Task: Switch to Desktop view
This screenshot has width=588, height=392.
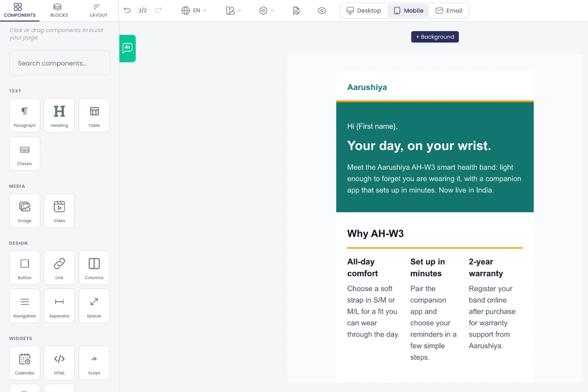Action: [364, 11]
